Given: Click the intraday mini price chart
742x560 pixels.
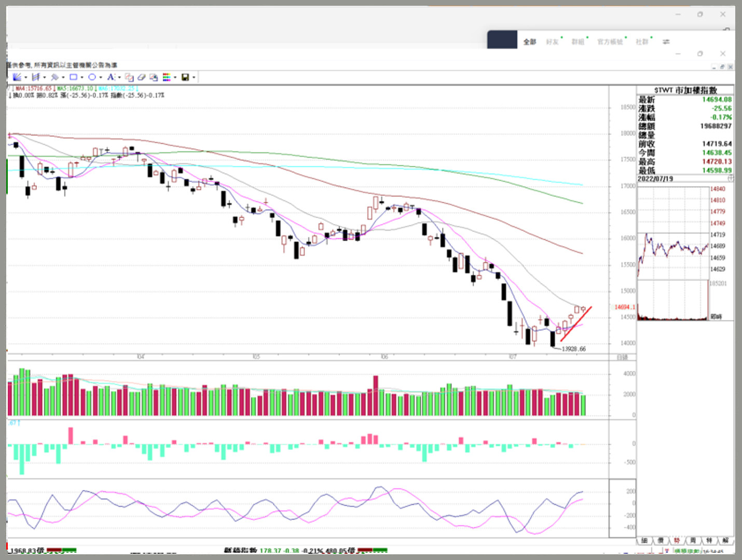Looking at the screenshot, I should (x=673, y=232).
